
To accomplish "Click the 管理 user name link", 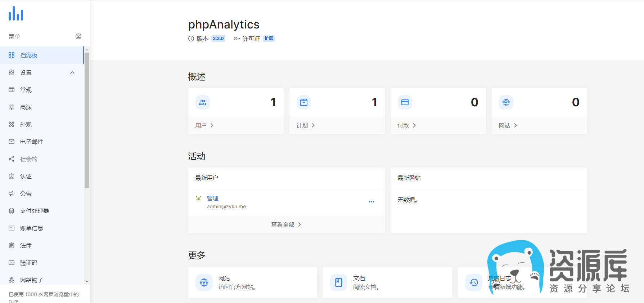I will (212, 198).
